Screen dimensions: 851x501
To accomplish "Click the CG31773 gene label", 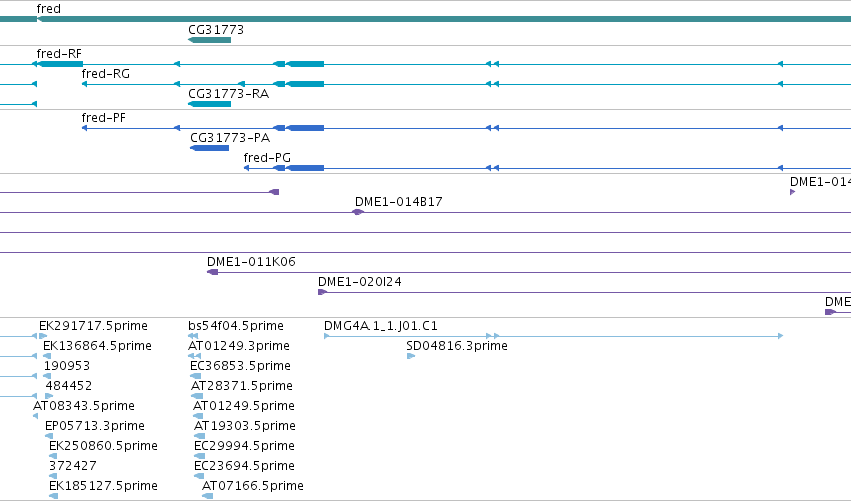I will coord(216,29).
